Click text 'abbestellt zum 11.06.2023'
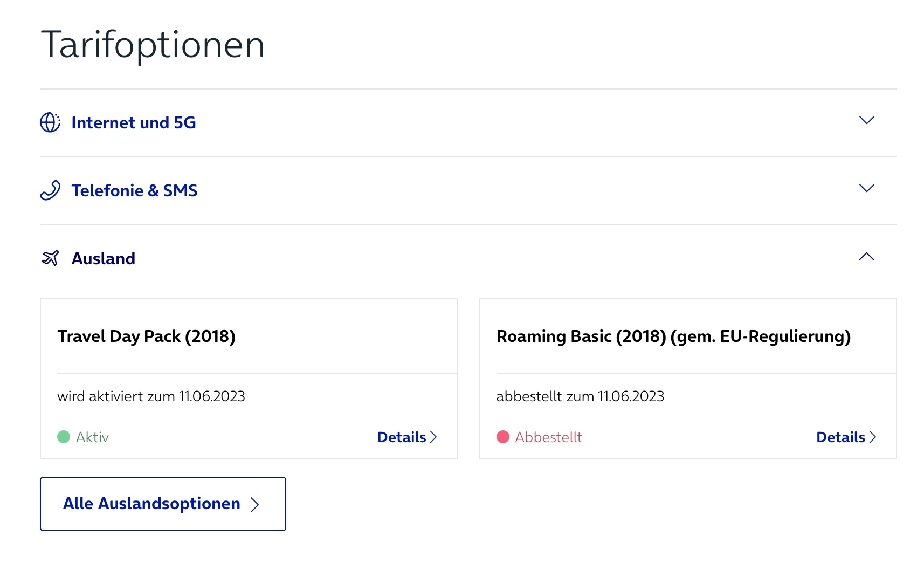 click(x=580, y=396)
